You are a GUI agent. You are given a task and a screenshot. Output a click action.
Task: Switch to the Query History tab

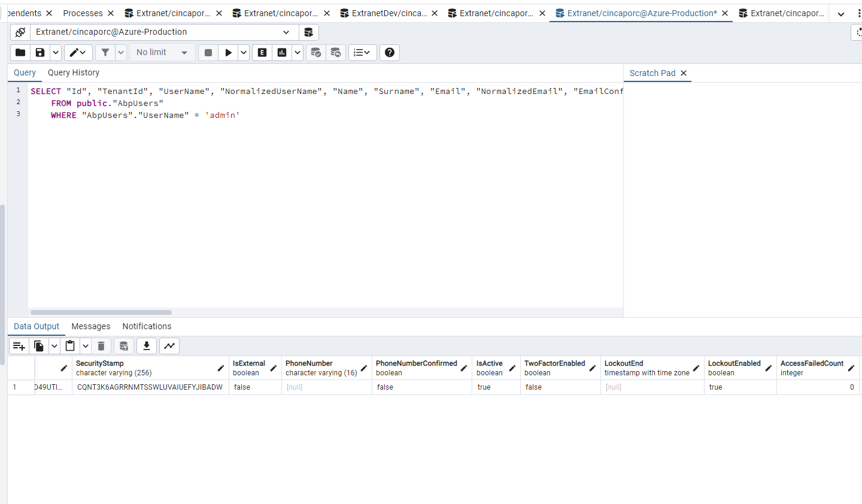click(x=74, y=72)
